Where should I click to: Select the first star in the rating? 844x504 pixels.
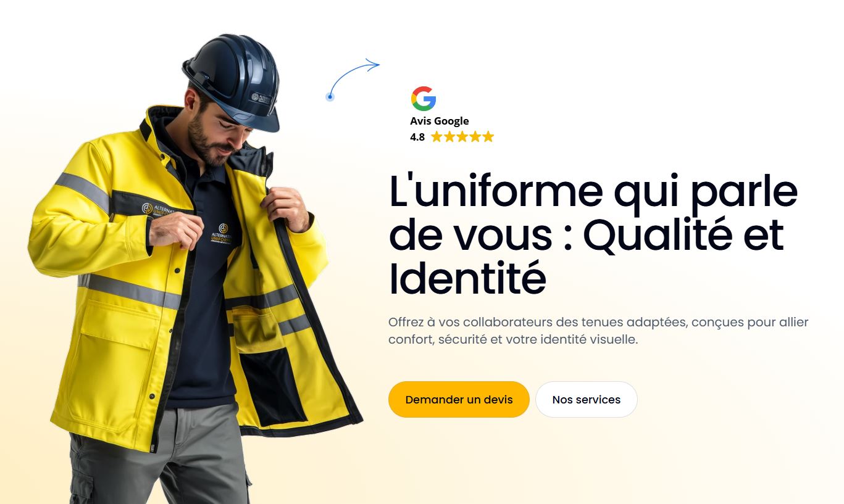437,137
